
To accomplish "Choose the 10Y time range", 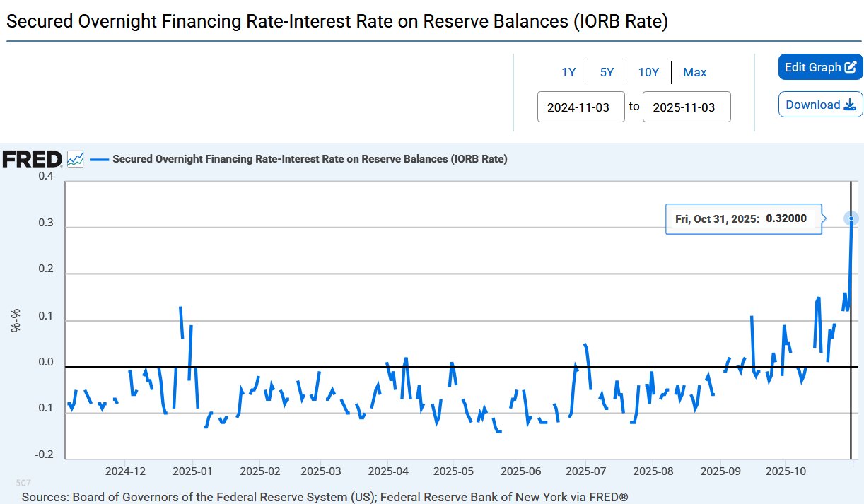I will click(648, 72).
